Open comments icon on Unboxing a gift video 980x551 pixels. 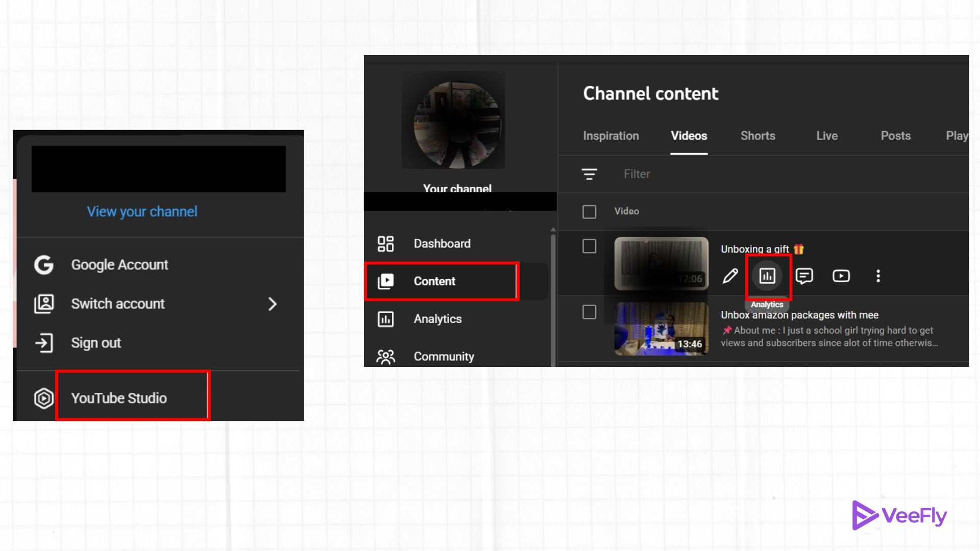pos(804,276)
